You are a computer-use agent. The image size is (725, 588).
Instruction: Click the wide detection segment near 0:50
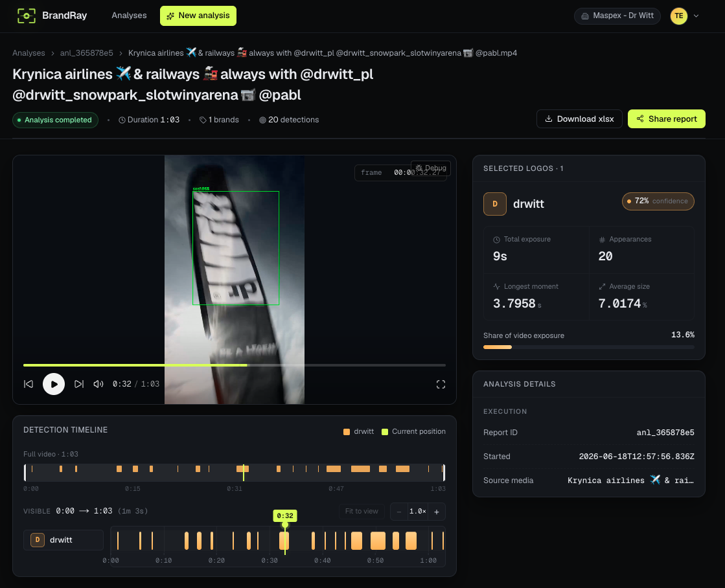[378, 540]
